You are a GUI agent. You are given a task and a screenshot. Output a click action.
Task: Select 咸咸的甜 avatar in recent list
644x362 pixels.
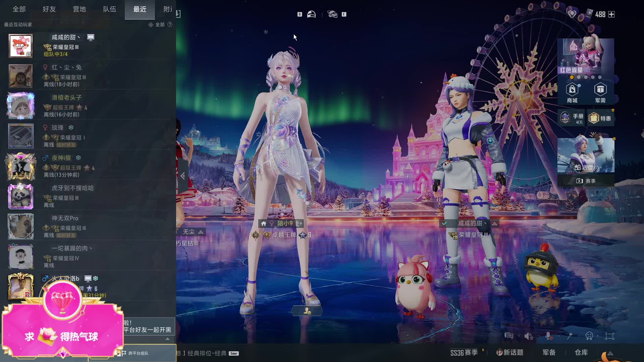click(20, 46)
